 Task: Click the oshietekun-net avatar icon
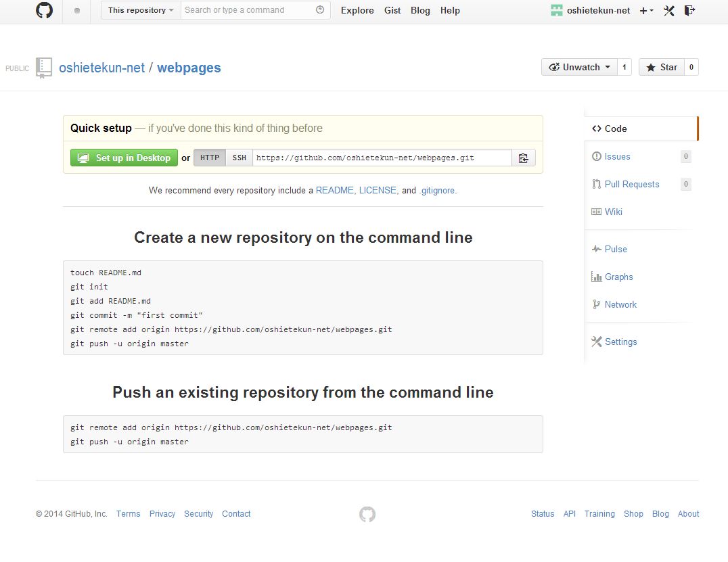click(557, 10)
